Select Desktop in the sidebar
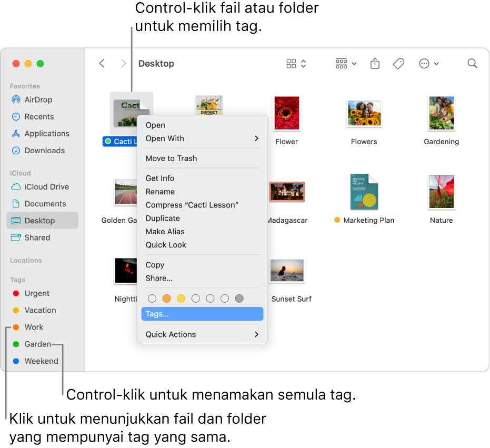 point(42,221)
